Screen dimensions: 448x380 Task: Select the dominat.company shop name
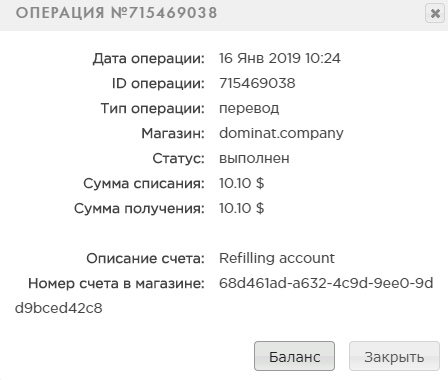281,133
